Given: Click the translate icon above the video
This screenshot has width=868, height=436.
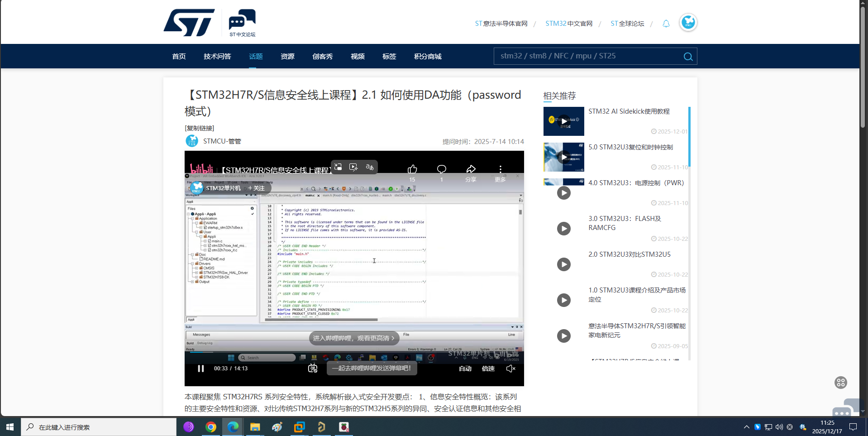Looking at the screenshot, I should point(370,167).
